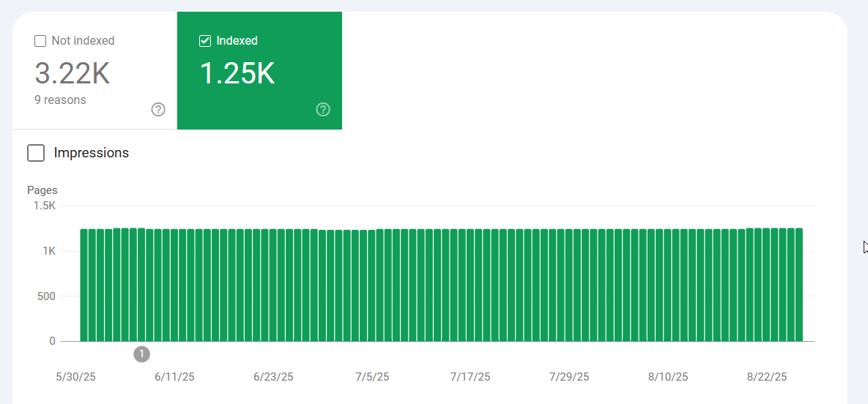Enable the Not indexed checkbox

coord(40,41)
